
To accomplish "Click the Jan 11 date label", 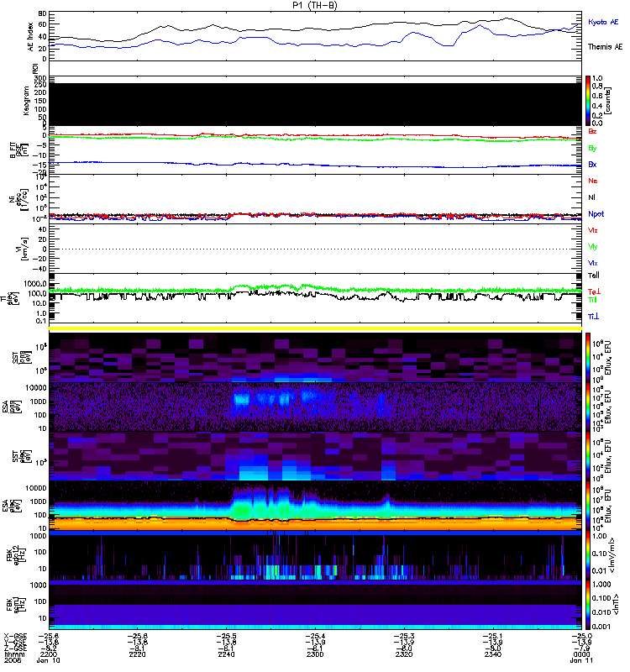I will point(581,660).
